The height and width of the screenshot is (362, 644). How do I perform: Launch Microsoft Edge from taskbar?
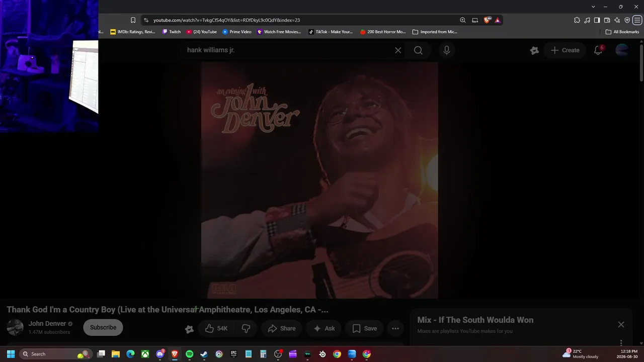coord(130,354)
